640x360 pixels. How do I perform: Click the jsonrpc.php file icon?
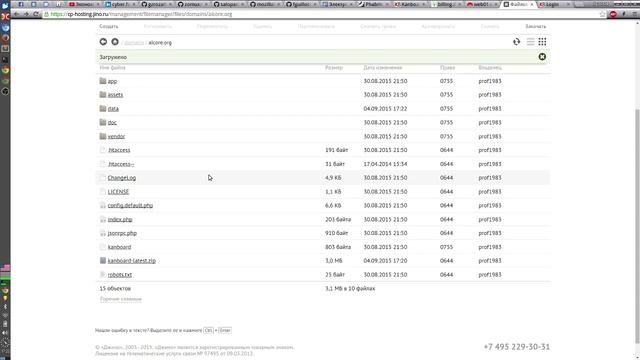pyautogui.click(x=103, y=233)
